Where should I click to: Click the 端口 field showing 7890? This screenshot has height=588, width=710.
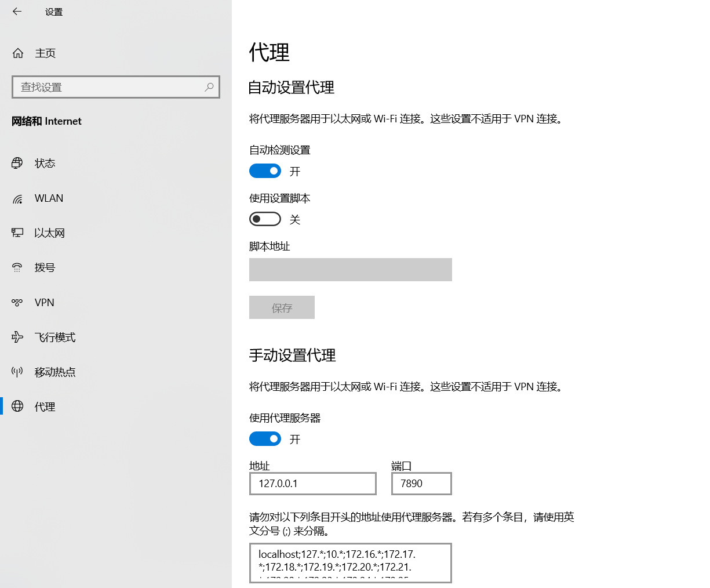click(421, 483)
